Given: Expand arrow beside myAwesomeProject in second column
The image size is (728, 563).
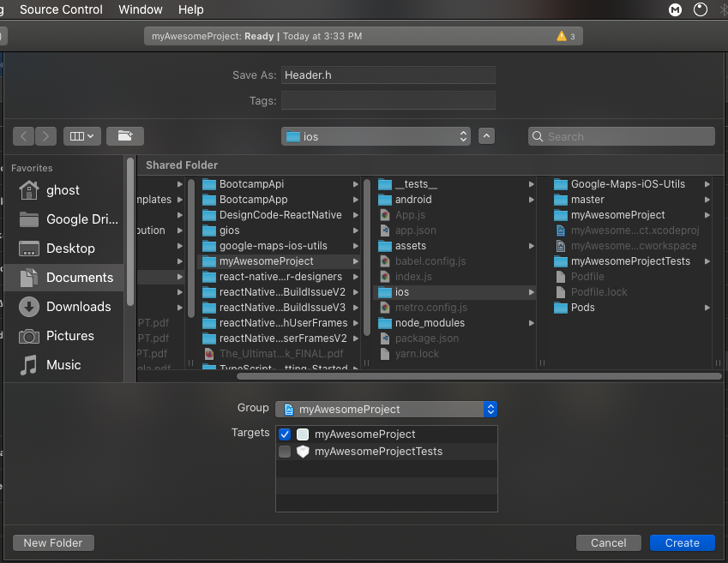Looking at the screenshot, I should (356, 261).
